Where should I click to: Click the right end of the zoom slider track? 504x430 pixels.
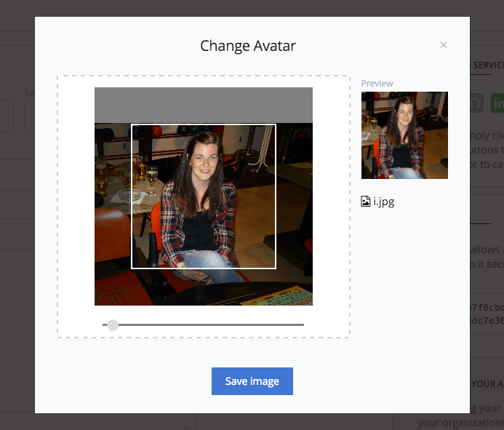click(302, 325)
